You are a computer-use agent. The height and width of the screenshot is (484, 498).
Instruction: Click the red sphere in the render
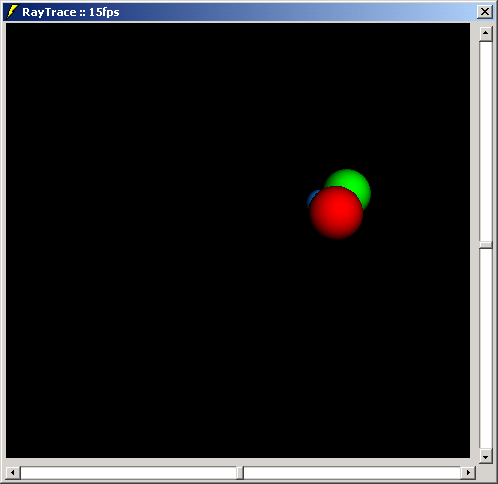[x=336, y=212]
